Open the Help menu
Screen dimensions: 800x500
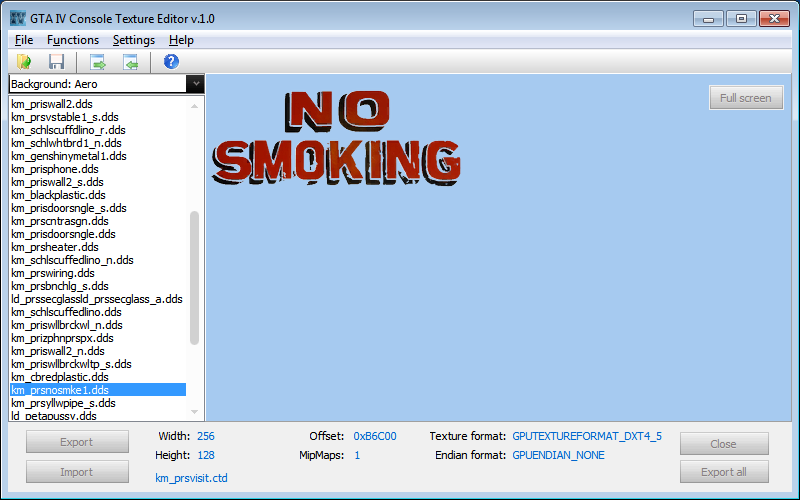pos(181,40)
